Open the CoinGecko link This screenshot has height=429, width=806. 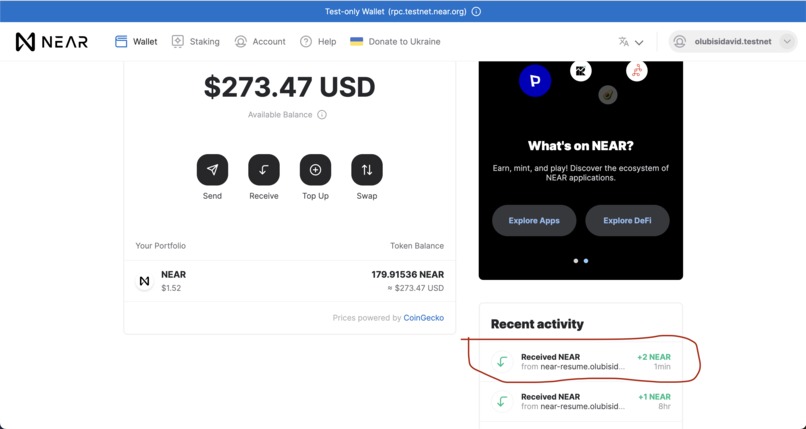[424, 318]
